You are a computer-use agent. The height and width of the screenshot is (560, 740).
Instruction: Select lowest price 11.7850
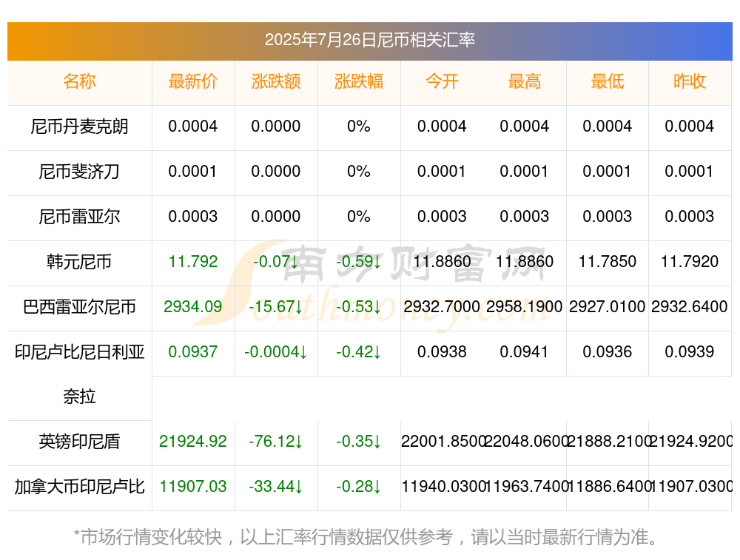point(608,261)
